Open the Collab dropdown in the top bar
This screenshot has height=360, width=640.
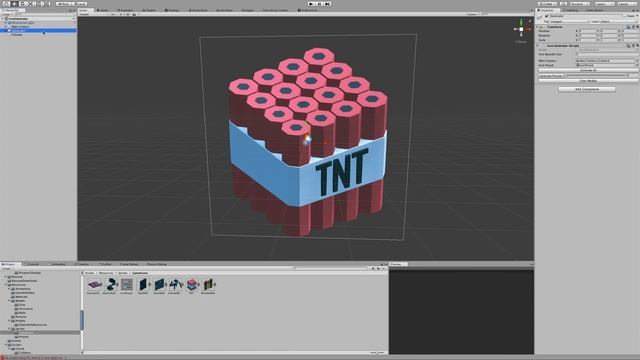coord(547,4)
